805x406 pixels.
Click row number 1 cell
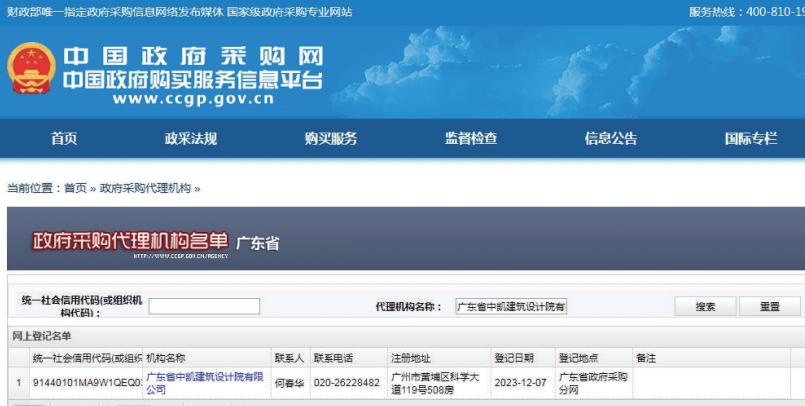tap(18, 383)
